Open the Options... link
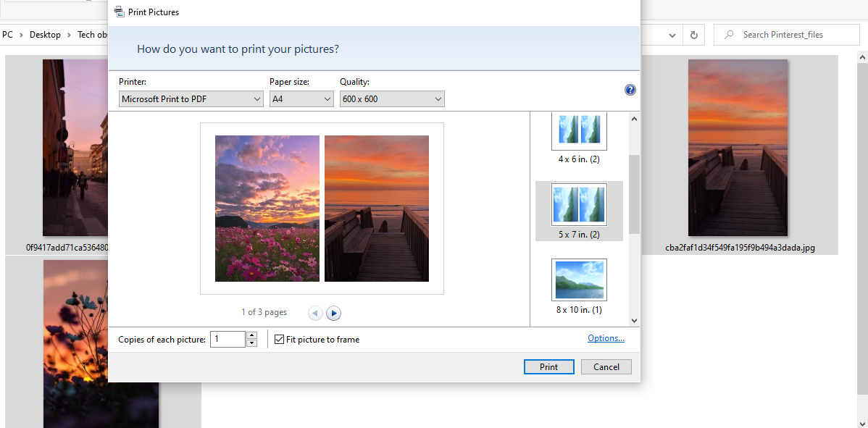The width and height of the screenshot is (868, 428). pyautogui.click(x=606, y=338)
